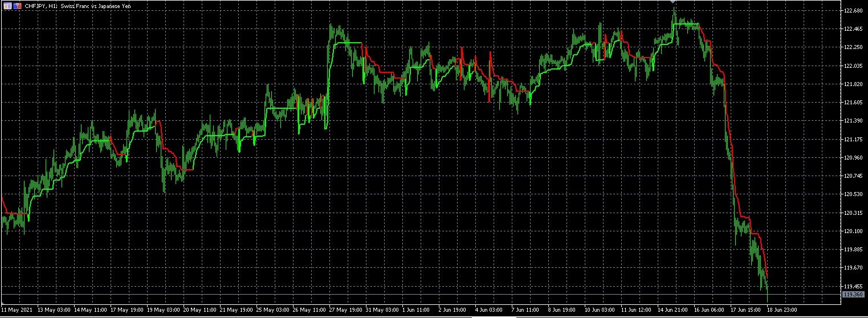Click the 4 Jun 03:00 time label
This screenshot has height=318, width=868.
click(x=489, y=309)
